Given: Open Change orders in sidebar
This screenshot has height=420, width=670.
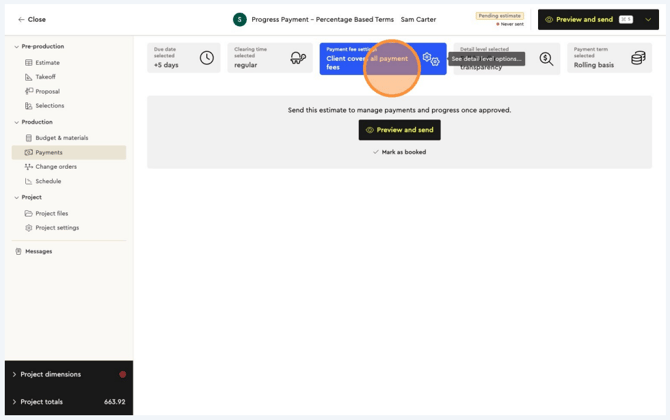Looking at the screenshot, I should click(55, 167).
